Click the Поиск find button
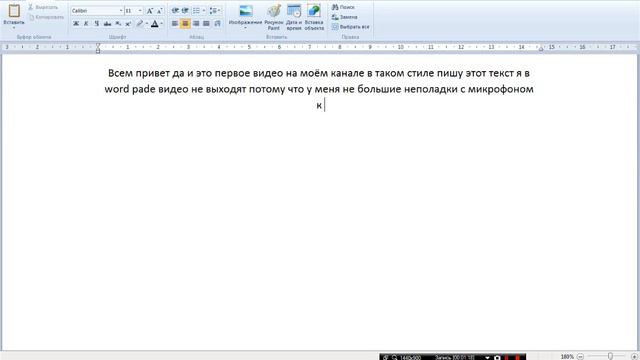Viewport: 640px width, 360px height. pos(343,7)
